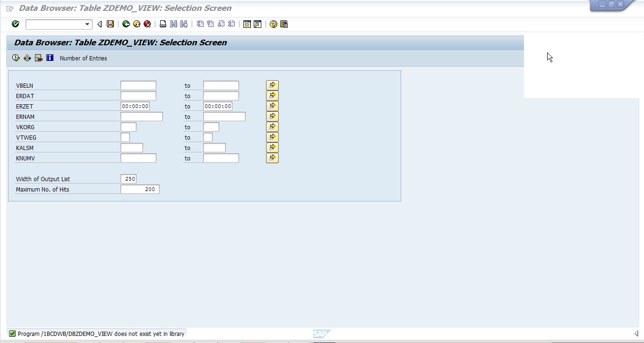Open the command field dropdown arrow
The height and width of the screenshot is (343, 644).
(87, 24)
